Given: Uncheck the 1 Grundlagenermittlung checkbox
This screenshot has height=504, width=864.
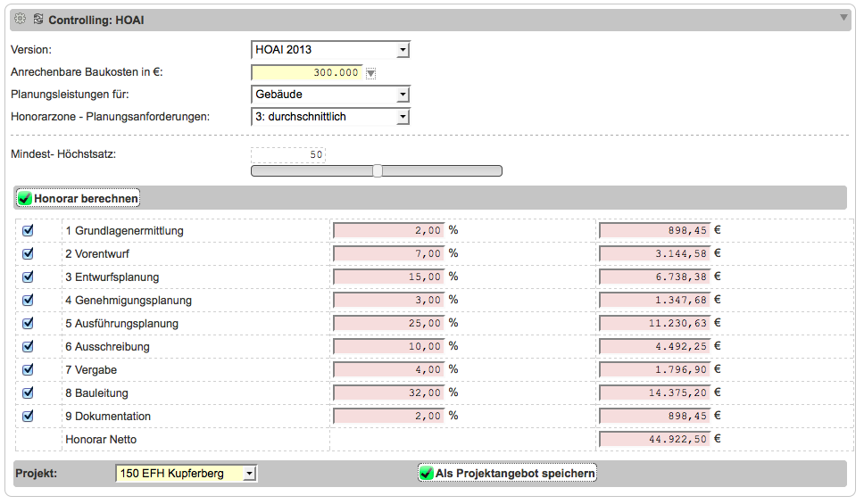Looking at the screenshot, I should point(28,230).
